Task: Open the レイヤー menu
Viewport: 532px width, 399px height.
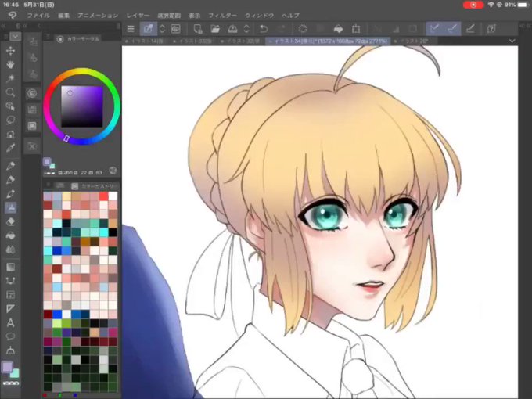Action: click(x=138, y=16)
